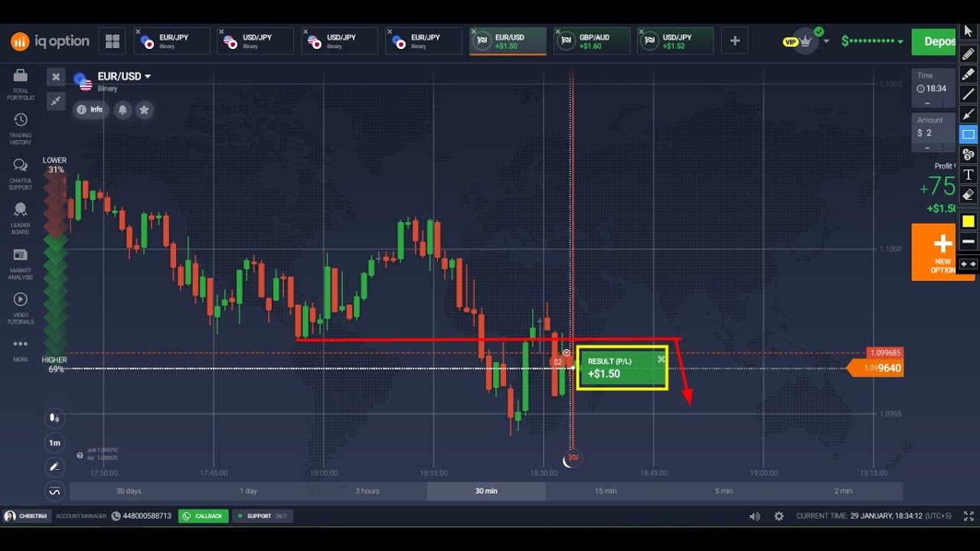The width and height of the screenshot is (980, 551).
Task: Change the line thickness in annotation toolbar
Action: (x=968, y=242)
